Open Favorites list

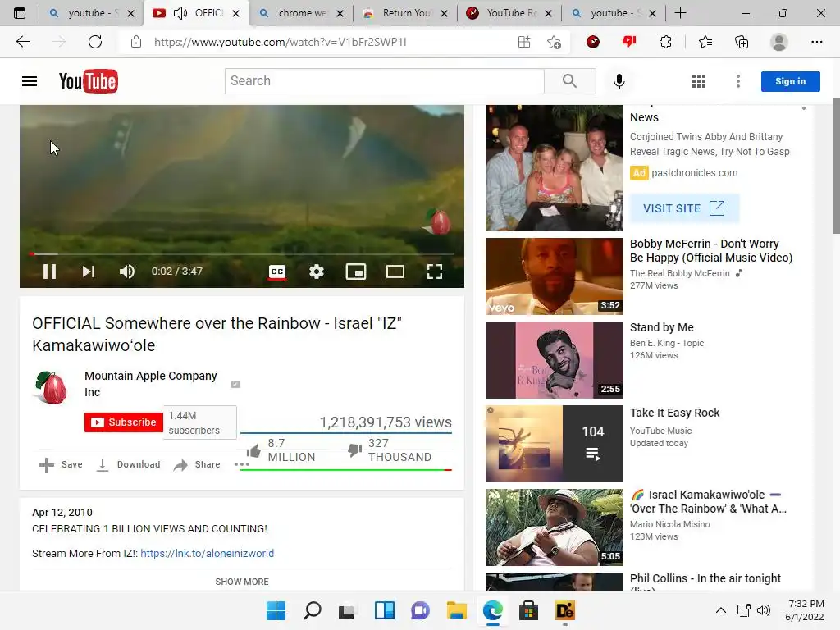click(x=705, y=42)
